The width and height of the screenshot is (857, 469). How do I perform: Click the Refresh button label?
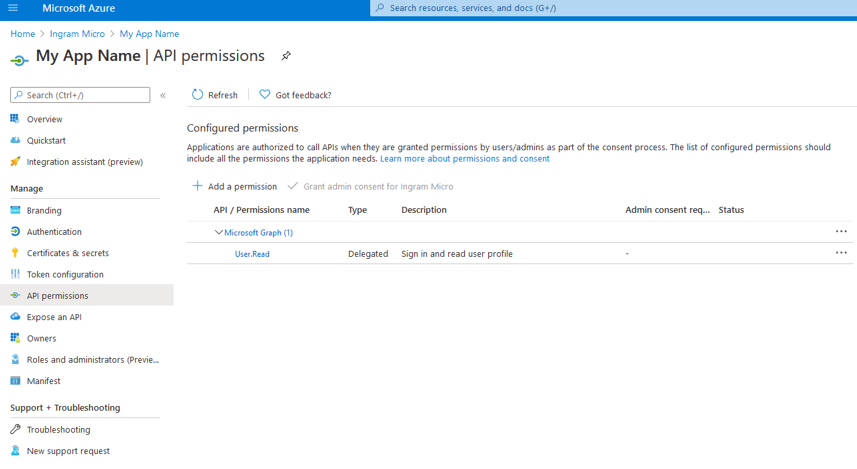(x=222, y=95)
